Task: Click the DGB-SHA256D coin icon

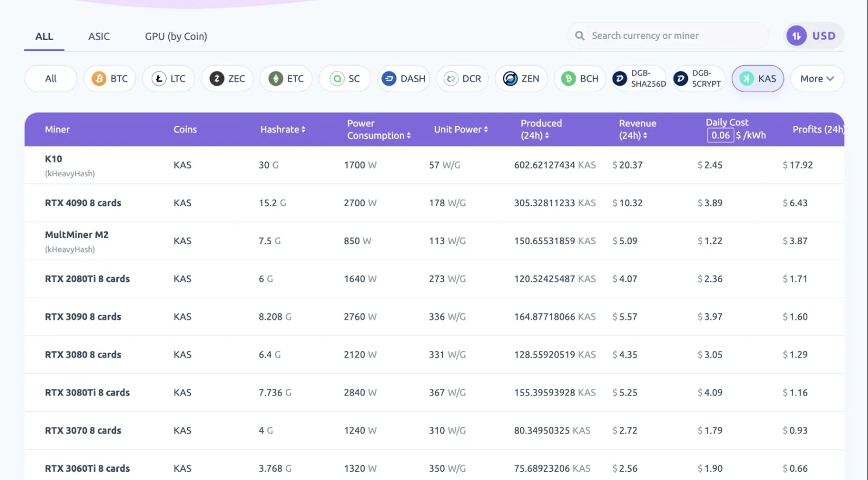Action: pos(620,79)
